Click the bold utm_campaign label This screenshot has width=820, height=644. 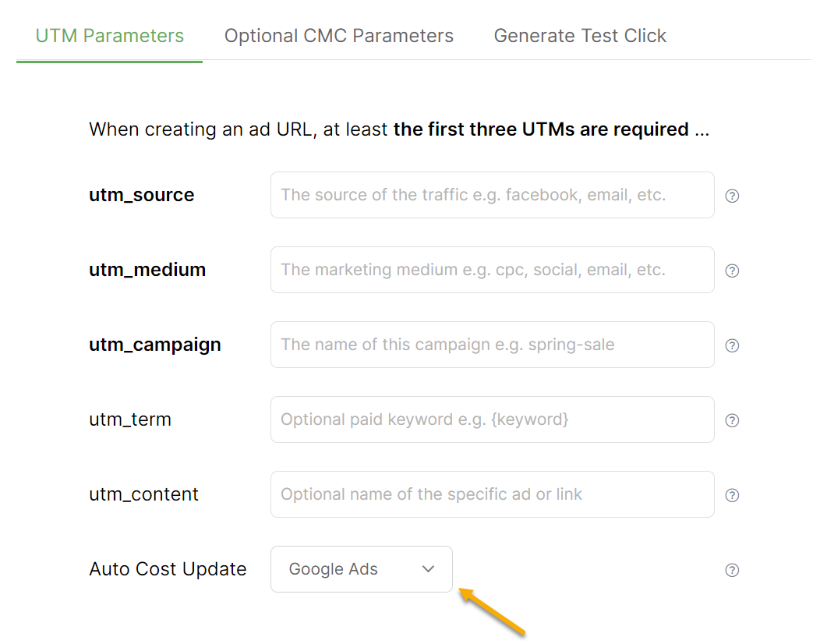[x=155, y=345]
